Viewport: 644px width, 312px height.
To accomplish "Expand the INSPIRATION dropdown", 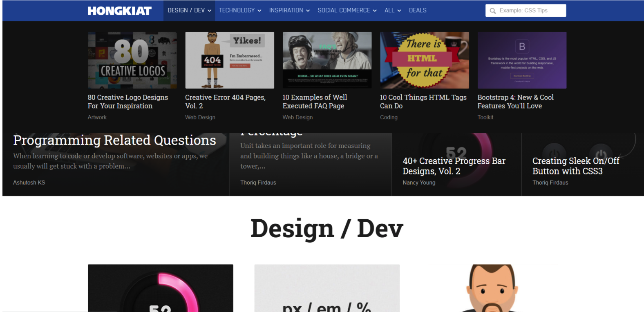I will tap(289, 10).
